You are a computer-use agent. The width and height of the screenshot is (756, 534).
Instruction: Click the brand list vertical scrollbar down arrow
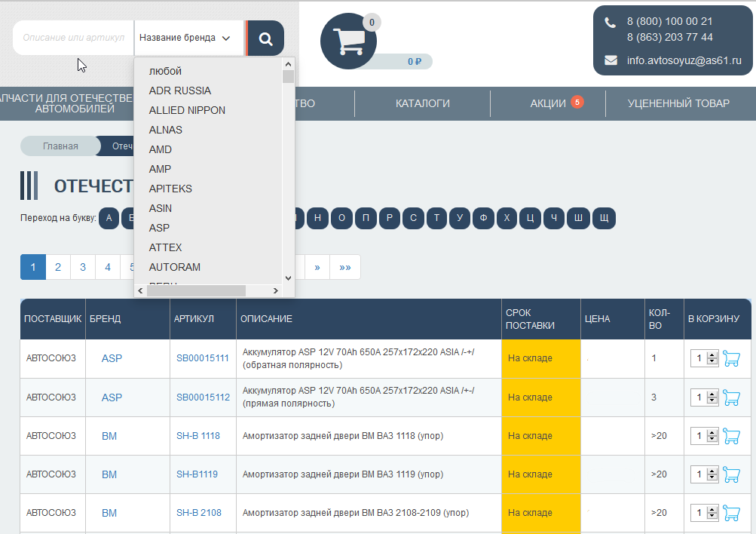[288, 278]
